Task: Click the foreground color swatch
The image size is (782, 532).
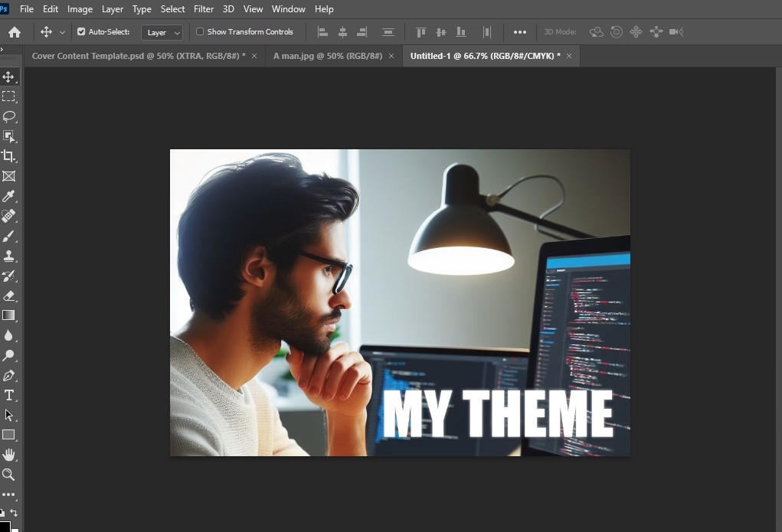Action: click(5, 527)
